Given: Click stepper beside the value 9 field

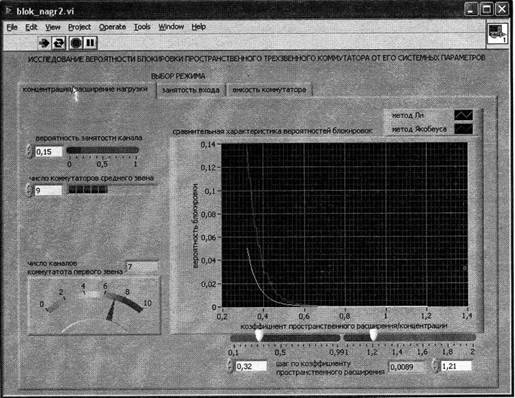Looking at the screenshot, I should [x=30, y=190].
